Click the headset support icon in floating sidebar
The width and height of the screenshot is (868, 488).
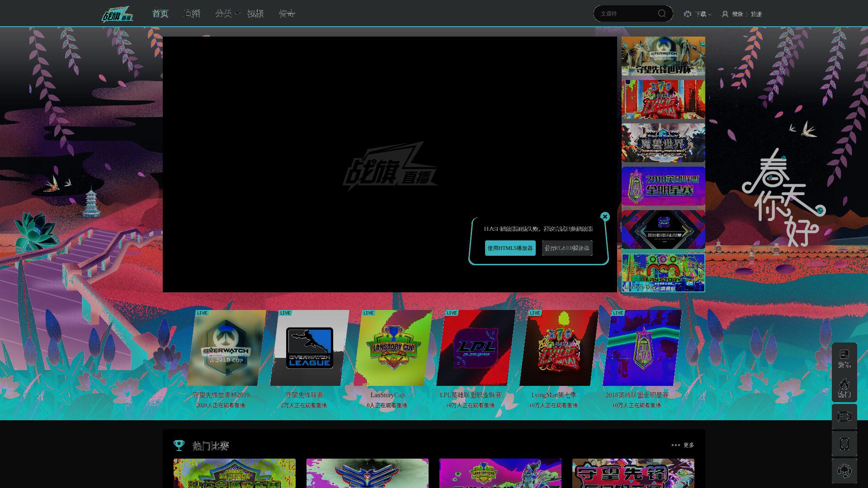pos(844,471)
